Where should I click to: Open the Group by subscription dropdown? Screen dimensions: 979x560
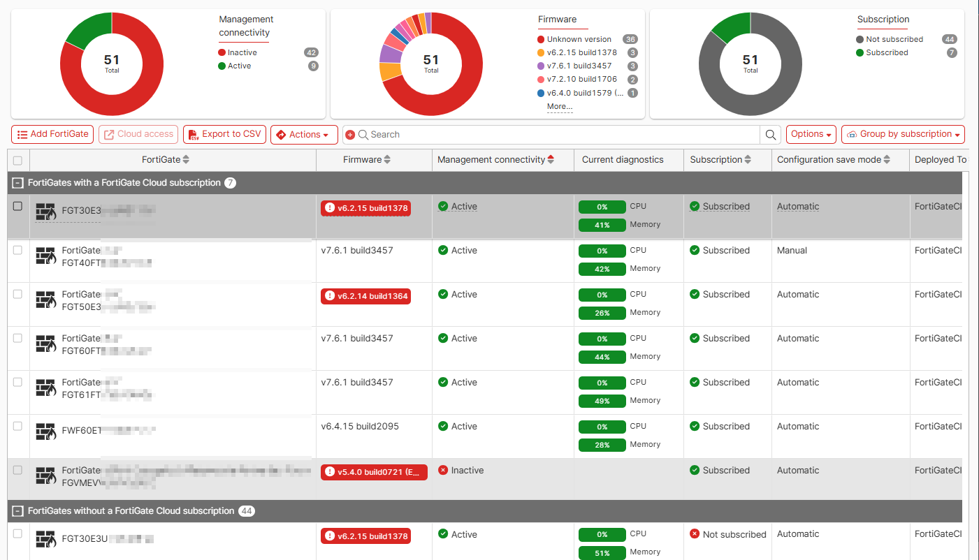coord(903,134)
